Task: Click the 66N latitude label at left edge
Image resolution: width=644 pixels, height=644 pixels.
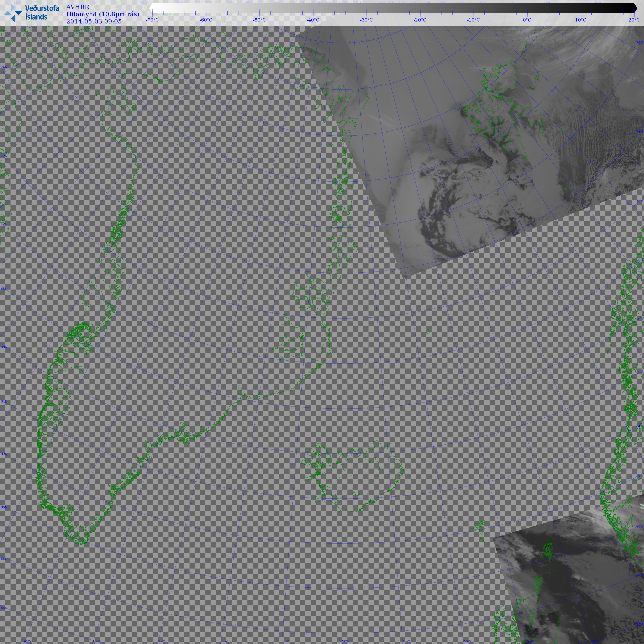Action: click(4, 347)
